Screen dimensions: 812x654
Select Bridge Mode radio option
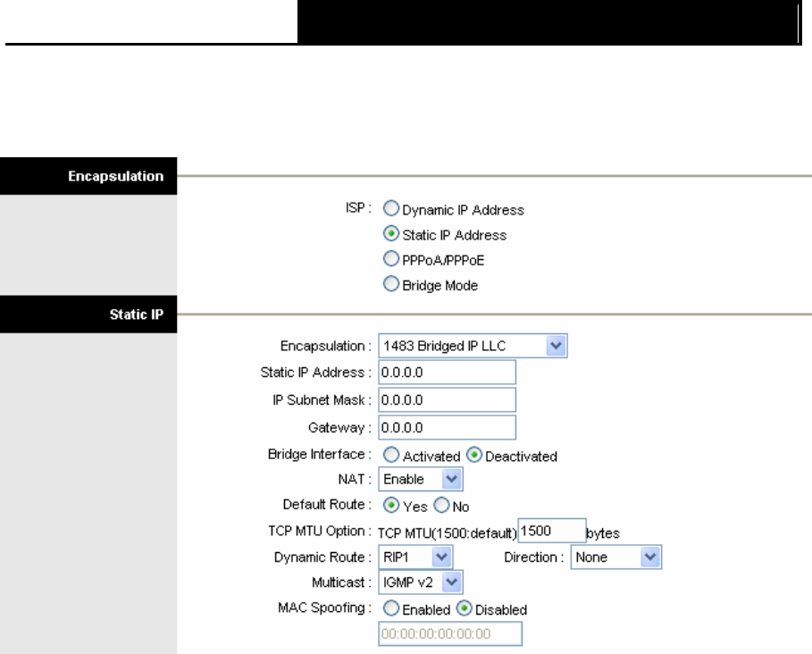pos(391,284)
